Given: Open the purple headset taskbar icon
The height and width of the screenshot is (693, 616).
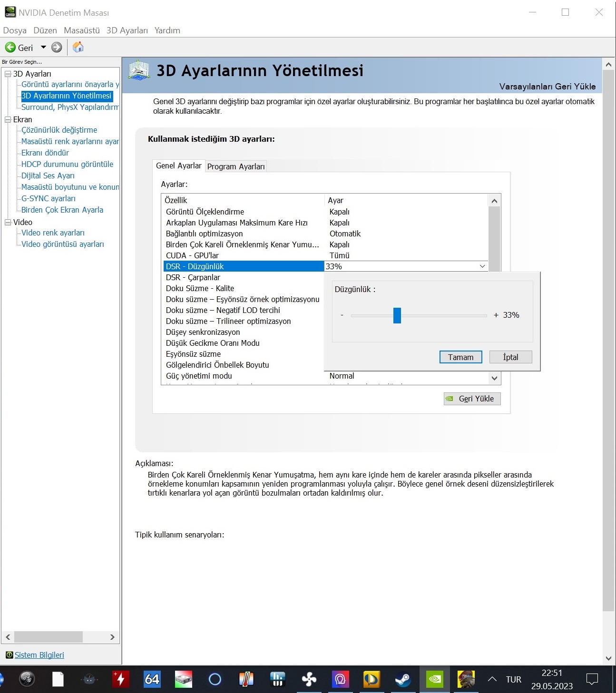Looking at the screenshot, I should click(x=340, y=679).
